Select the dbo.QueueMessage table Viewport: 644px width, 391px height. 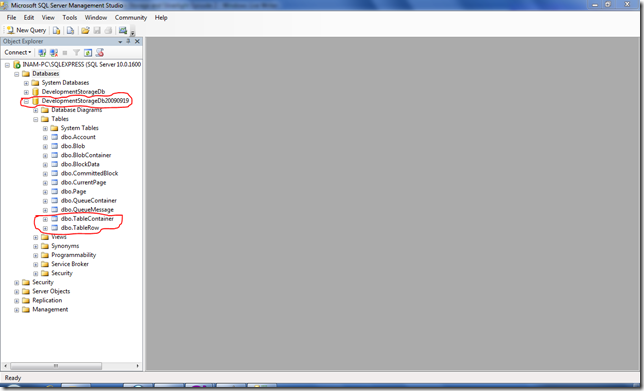[87, 209]
